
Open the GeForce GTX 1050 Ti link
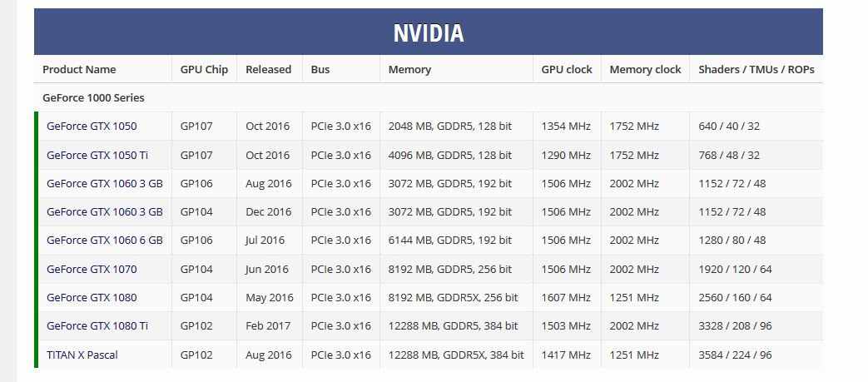pos(97,155)
